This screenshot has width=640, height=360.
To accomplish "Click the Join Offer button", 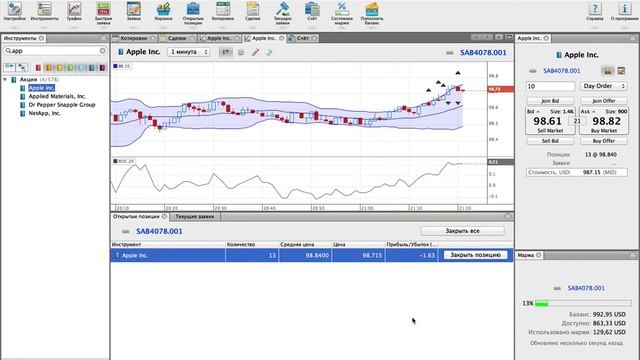I will 604,101.
